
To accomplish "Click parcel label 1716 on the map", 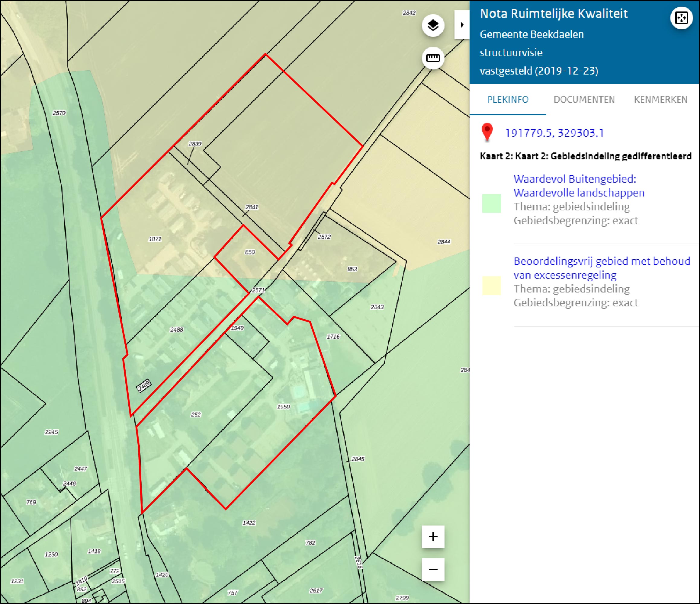I will (x=333, y=336).
